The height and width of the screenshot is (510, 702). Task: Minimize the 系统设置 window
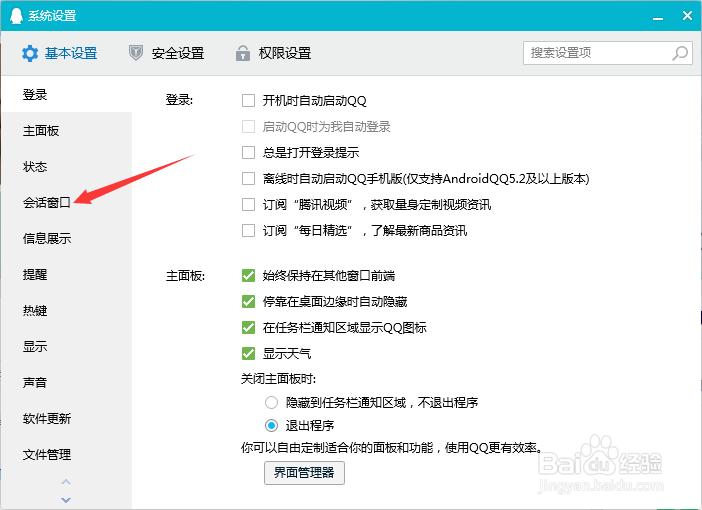click(658, 17)
